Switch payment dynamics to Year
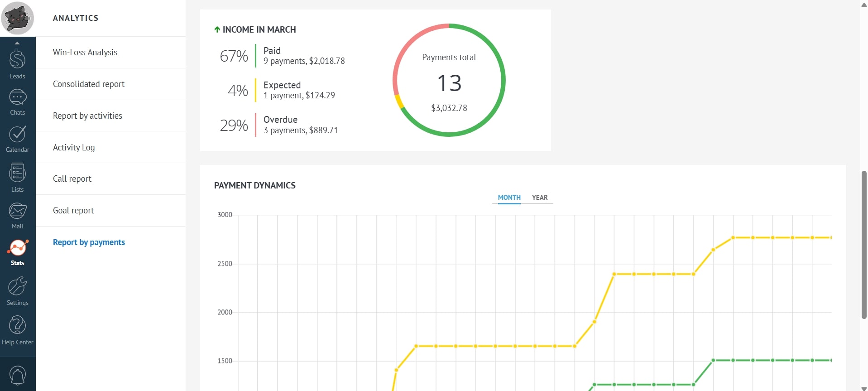Screen dimensions: 868x391 pos(539,198)
